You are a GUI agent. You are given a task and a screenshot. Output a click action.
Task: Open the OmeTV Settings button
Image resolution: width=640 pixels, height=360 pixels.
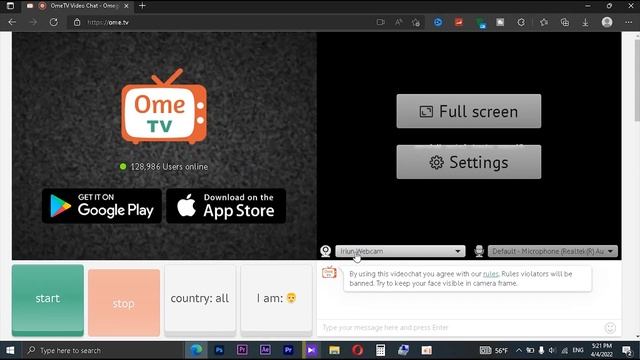469,162
